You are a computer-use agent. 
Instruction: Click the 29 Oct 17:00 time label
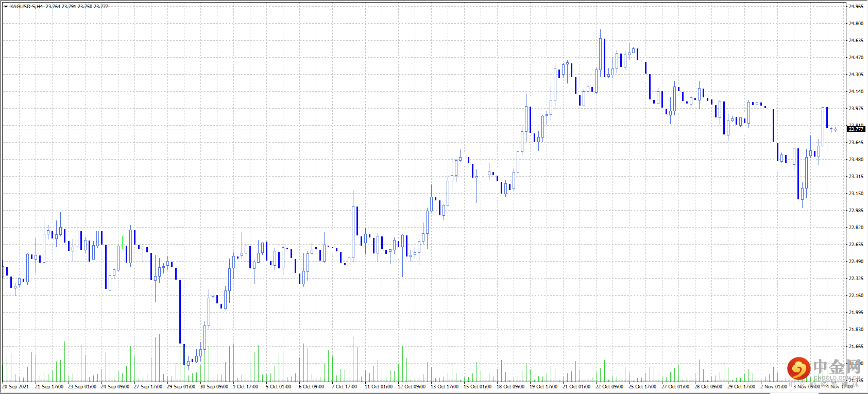pyautogui.click(x=742, y=387)
